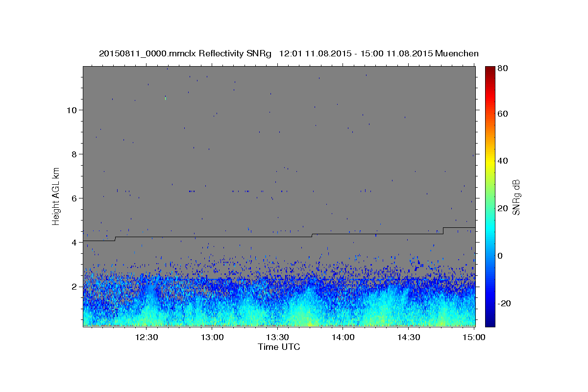The height and width of the screenshot is (392, 588).
Task: Click the 14:30 time tick label
Action: 408,337
